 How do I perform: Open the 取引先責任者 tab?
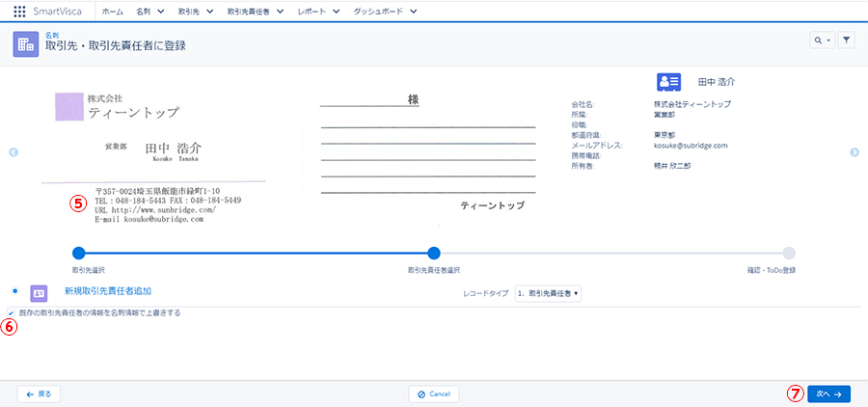(248, 12)
